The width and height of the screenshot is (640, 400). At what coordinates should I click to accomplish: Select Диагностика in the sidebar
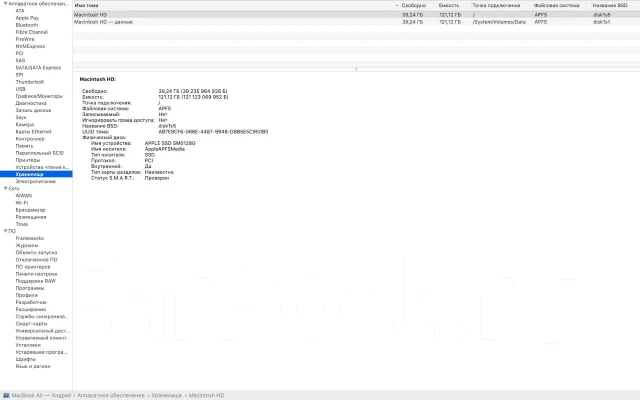click(x=31, y=103)
